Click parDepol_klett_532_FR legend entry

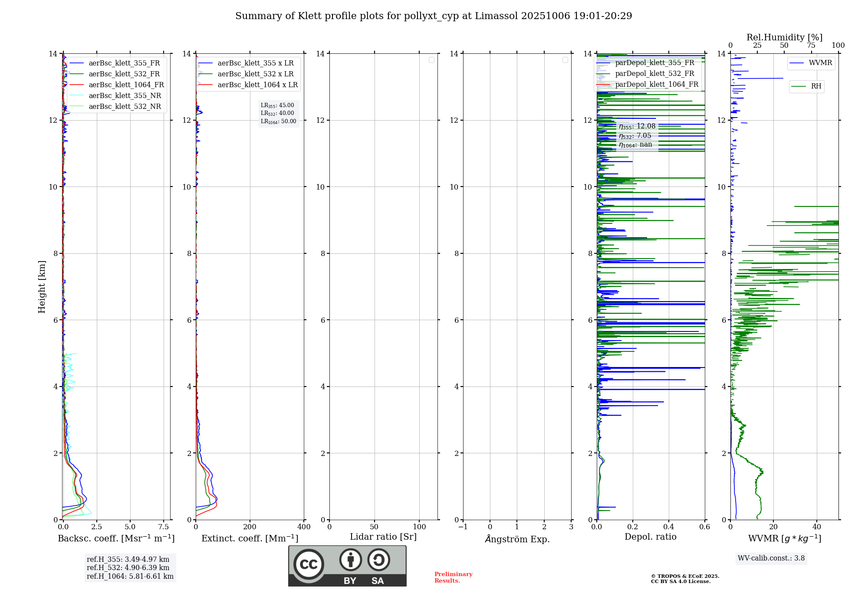(654, 74)
